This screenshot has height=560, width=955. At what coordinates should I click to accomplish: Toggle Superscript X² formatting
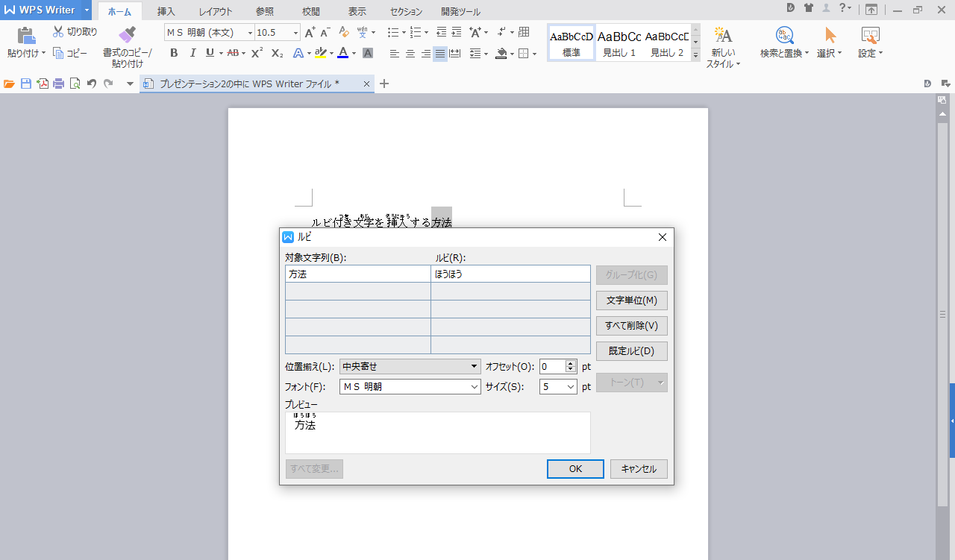pyautogui.click(x=257, y=53)
